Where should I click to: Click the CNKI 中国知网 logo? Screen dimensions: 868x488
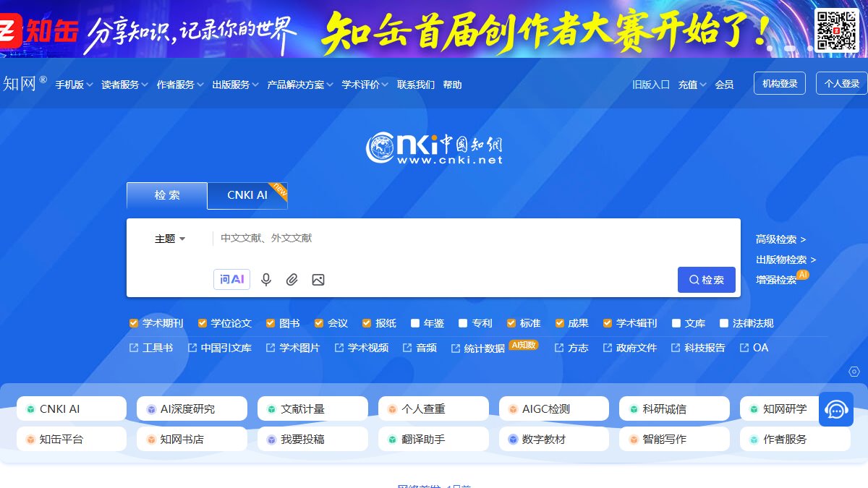tap(434, 149)
